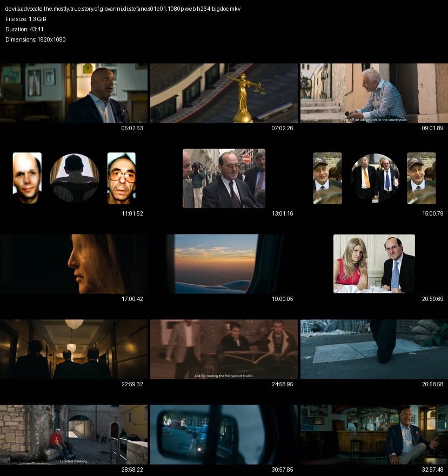Click the 'Duration: 43:41' text
The height and width of the screenshot is (476, 448).
click(x=24, y=30)
